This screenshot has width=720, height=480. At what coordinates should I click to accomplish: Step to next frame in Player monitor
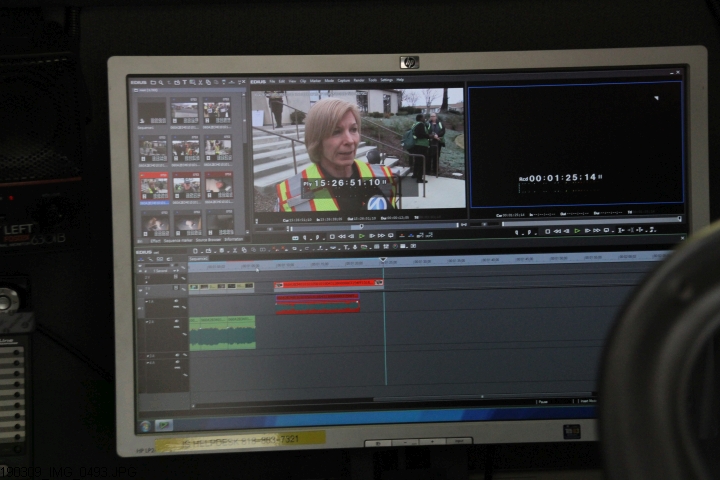click(372, 236)
